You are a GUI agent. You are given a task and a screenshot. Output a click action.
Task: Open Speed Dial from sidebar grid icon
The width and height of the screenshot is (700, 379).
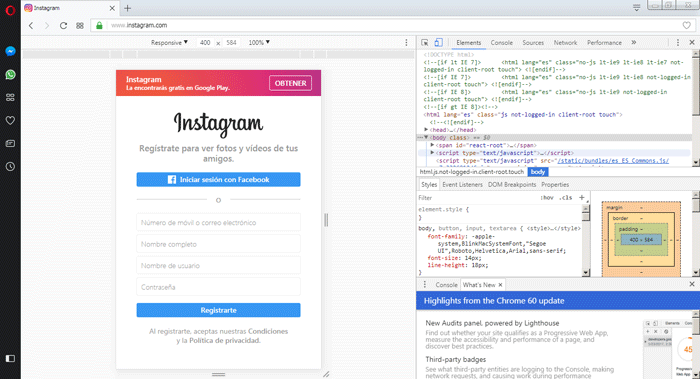click(x=10, y=97)
